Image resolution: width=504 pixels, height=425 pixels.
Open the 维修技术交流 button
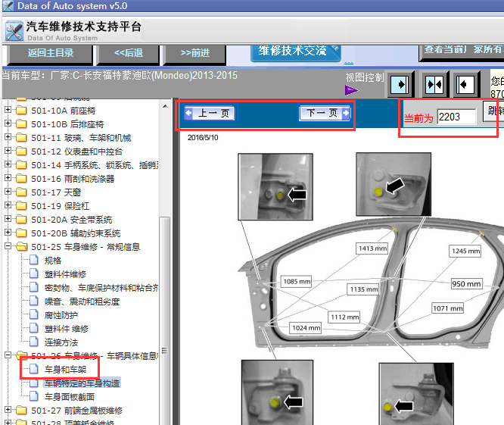[295, 52]
